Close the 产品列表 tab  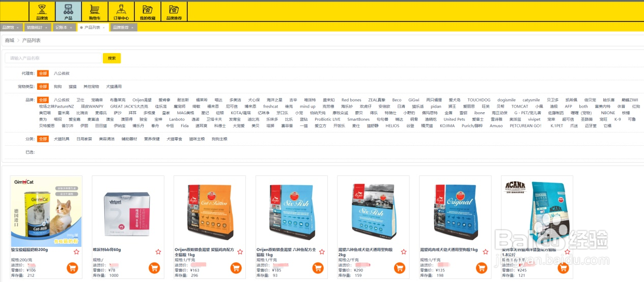[x=104, y=28]
